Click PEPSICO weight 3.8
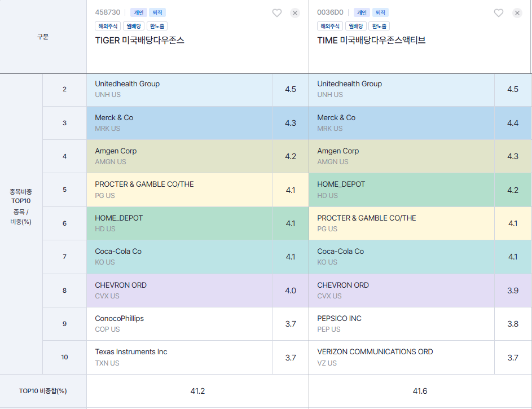The height and width of the screenshot is (409, 532). pyautogui.click(x=513, y=324)
